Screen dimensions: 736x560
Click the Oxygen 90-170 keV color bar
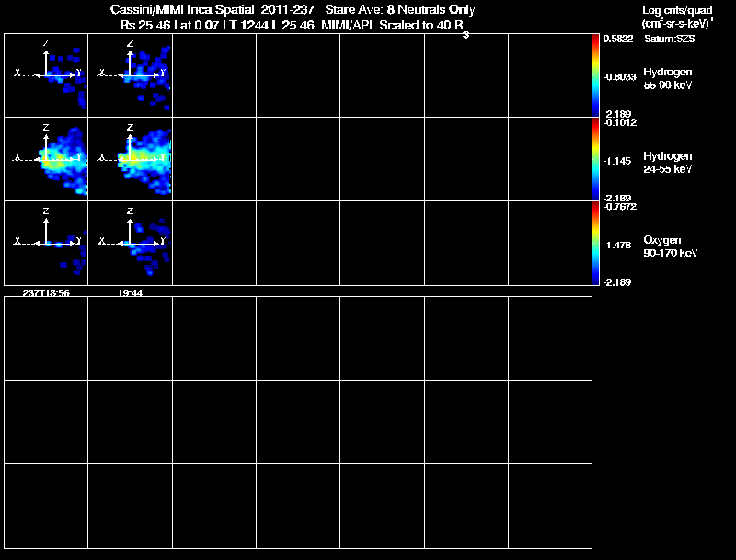(x=595, y=243)
